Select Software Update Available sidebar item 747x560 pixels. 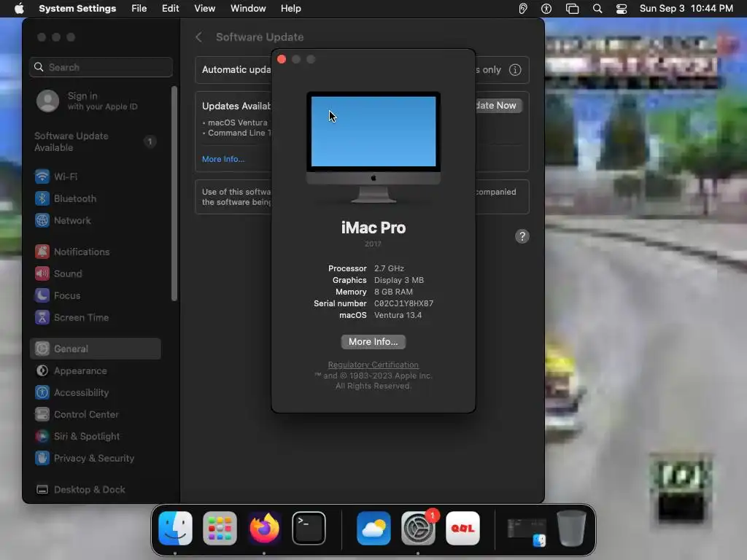(96, 142)
